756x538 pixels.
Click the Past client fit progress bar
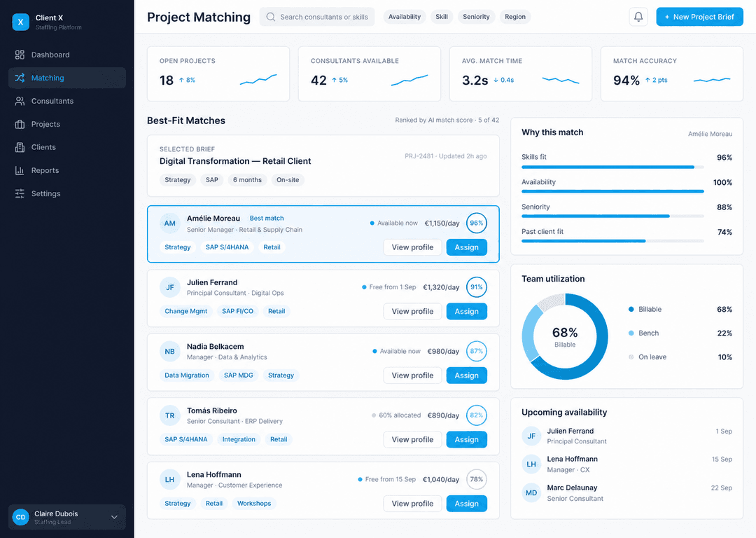pyautogui.click(x=612, y=241)
